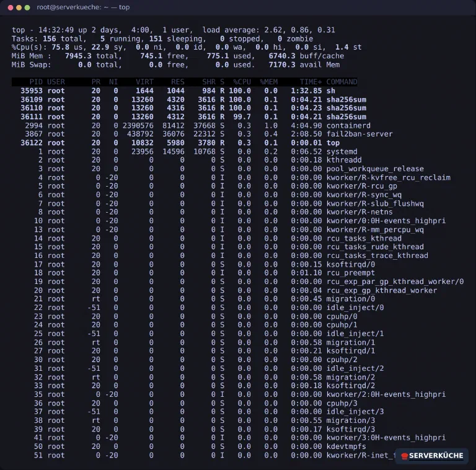This screenshot has height=470, width=476.
Task: Click 'pool_workqueue_release' command
Action: coord(375,169)
